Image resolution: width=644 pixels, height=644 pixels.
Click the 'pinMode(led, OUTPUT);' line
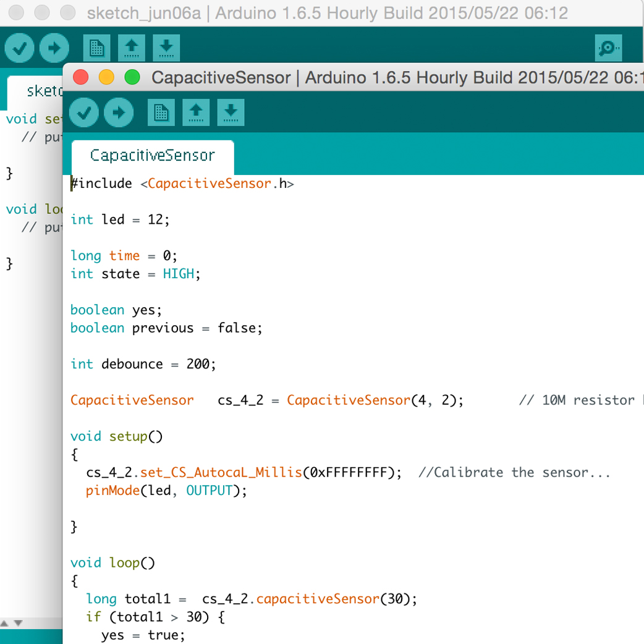tap(166, 490)
